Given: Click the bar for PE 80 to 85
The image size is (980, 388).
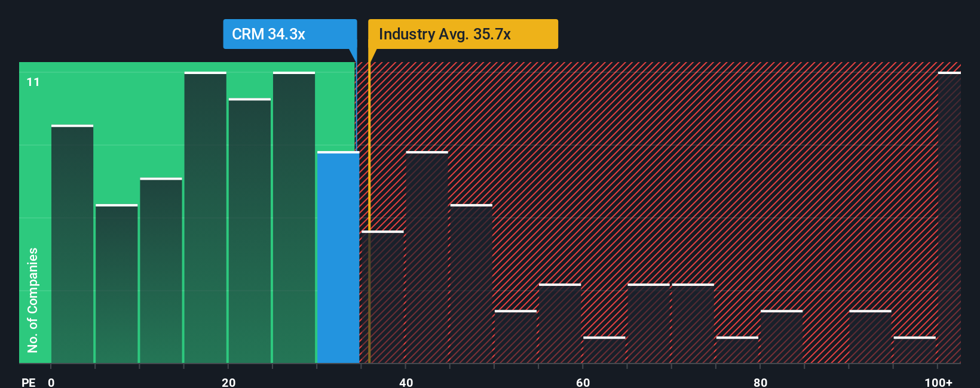Looking at the screenshot, I should pos(782,336).
